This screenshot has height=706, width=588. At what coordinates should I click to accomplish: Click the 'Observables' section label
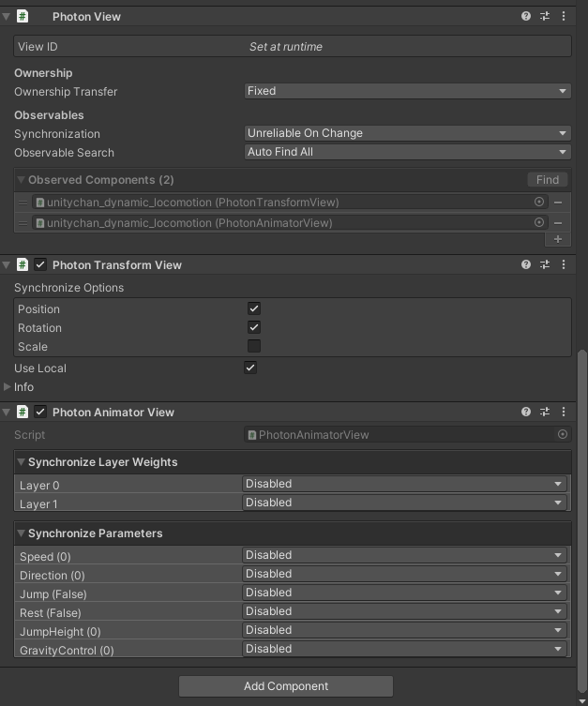49,115
